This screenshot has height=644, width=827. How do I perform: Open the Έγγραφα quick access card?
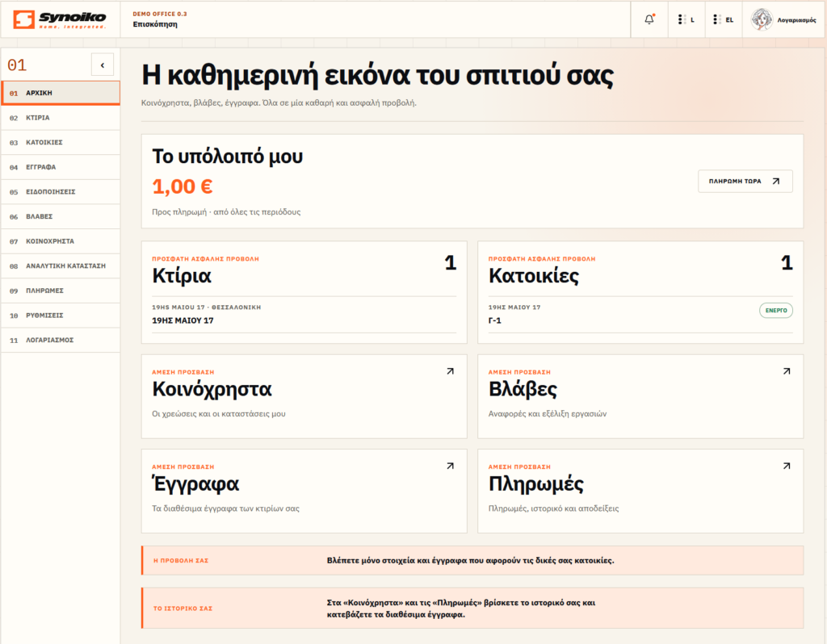point(304,491)
